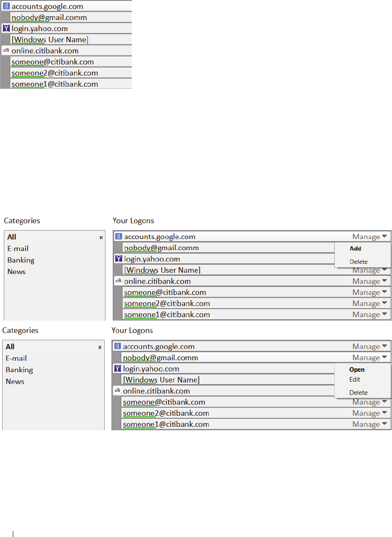Click the Google icon in the top list without Manage buttons
The height and width of the screenshot is (537, 392).
click(6, 6)
